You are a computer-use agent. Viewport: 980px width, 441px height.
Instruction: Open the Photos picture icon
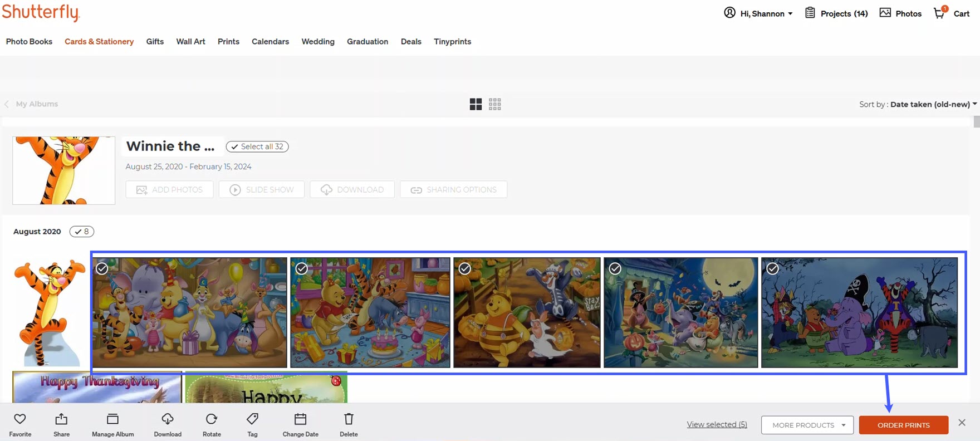click(885, 13)
